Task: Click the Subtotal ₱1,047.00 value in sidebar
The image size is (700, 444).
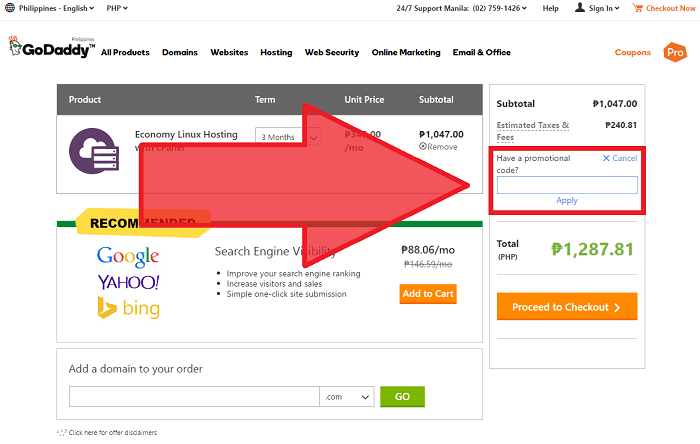Action: click(615, 104)
